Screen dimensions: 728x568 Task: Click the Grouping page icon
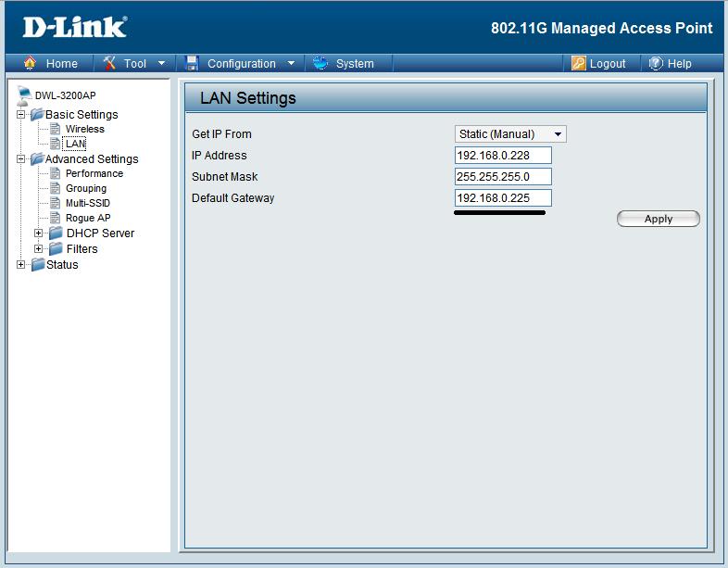pyautogui.click(x=55, y=188)
